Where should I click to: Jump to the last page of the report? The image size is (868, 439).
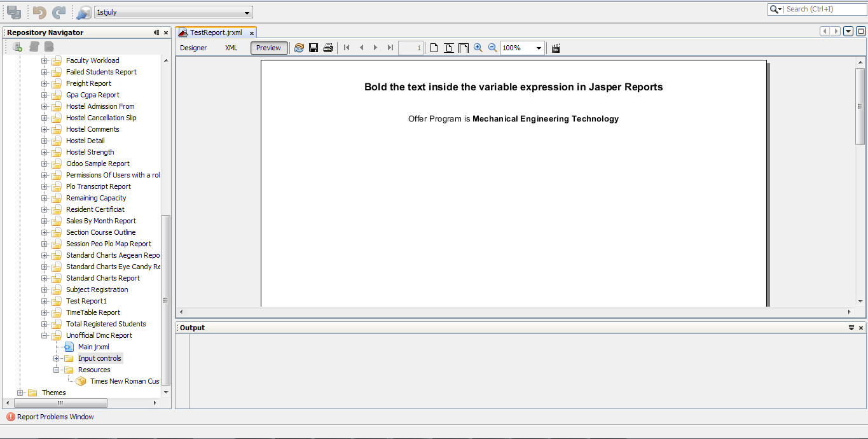click(390, 47)
